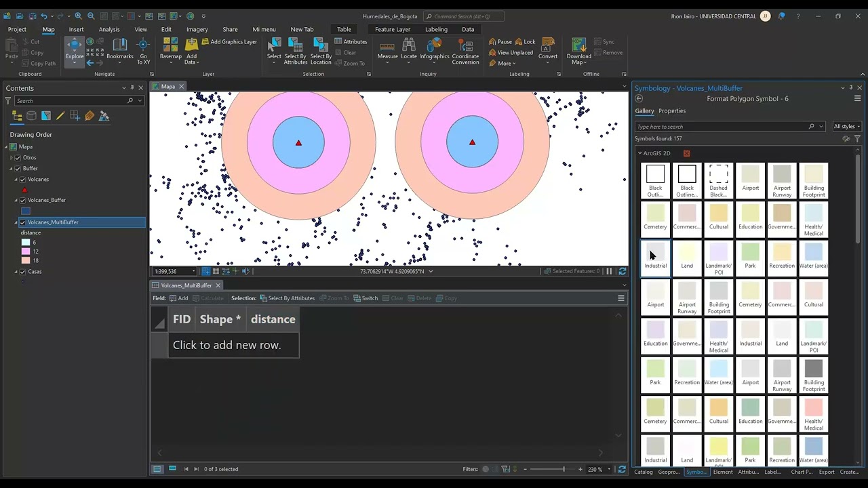Click the back arrow in Symbology pane
Image resolution: width=868 pixels, height=488 pixels.
(x=639, y=98)
